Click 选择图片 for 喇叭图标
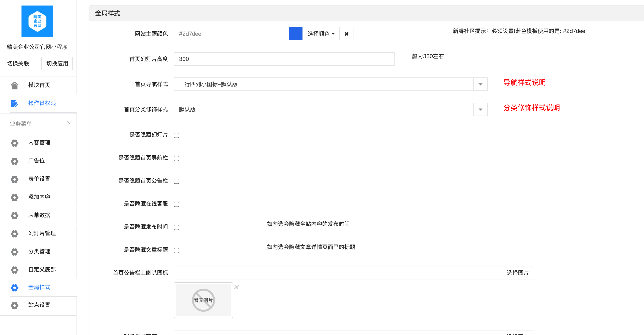This screenshot has width=644, height=335. (x=518, y=273)
